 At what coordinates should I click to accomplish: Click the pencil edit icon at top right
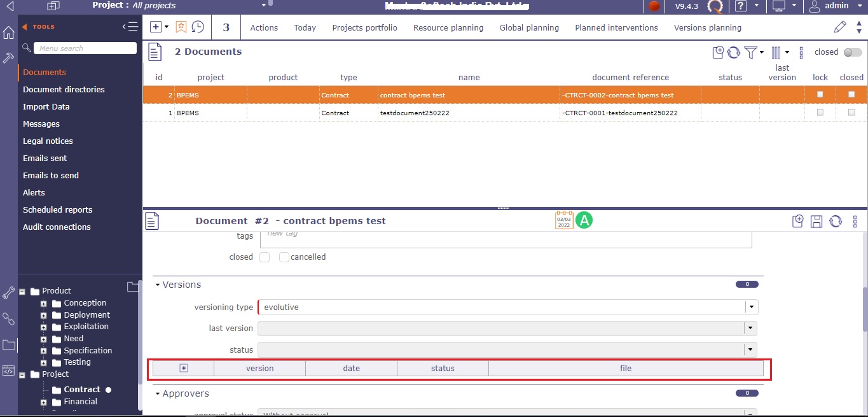coord(840,27)
